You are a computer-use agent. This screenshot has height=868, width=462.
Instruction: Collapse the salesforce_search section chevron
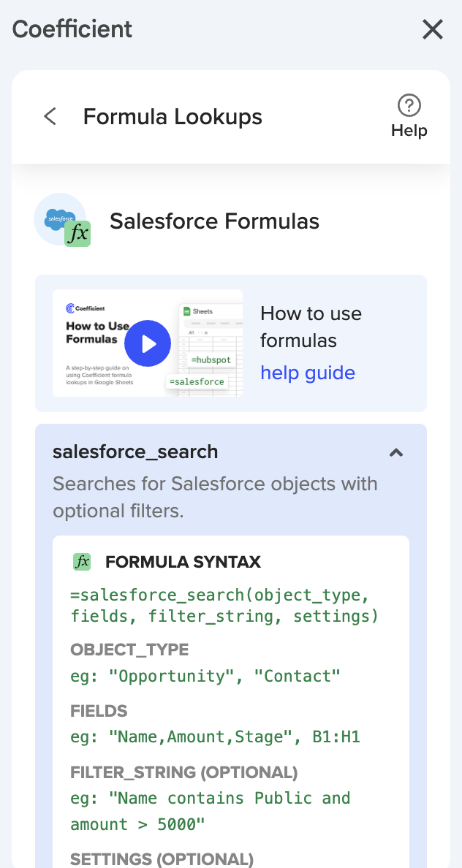(396, 452)
